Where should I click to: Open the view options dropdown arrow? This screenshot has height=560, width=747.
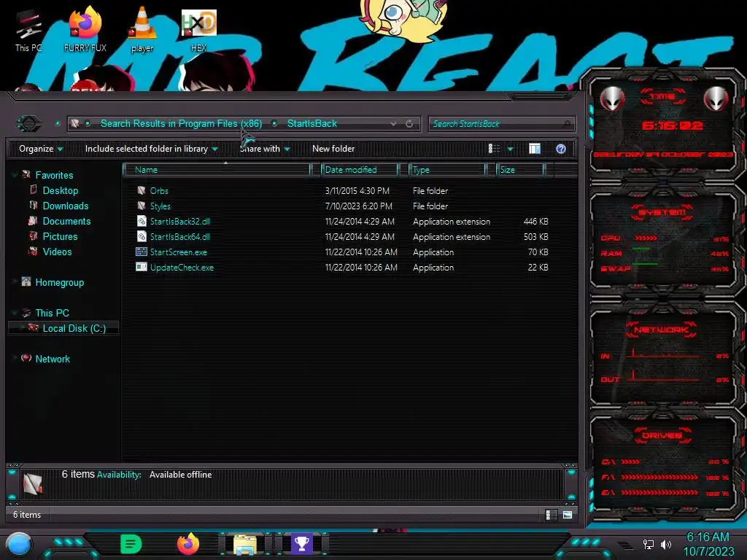point(510,149)
